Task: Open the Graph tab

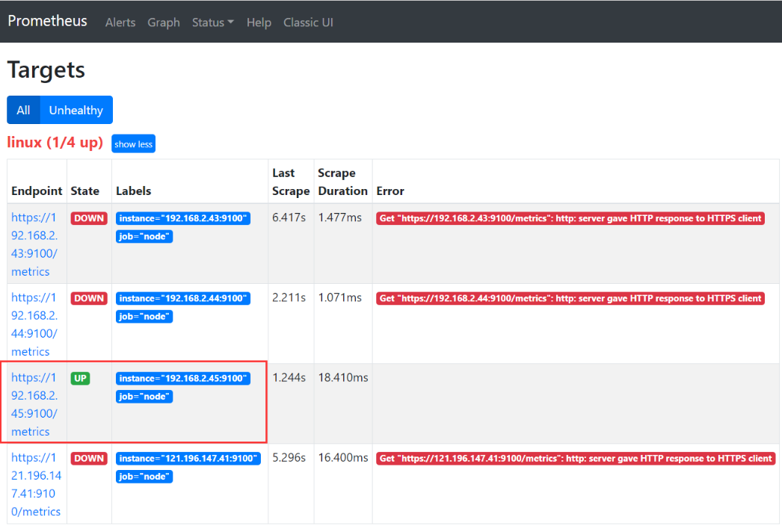Action: click(164, 22)
